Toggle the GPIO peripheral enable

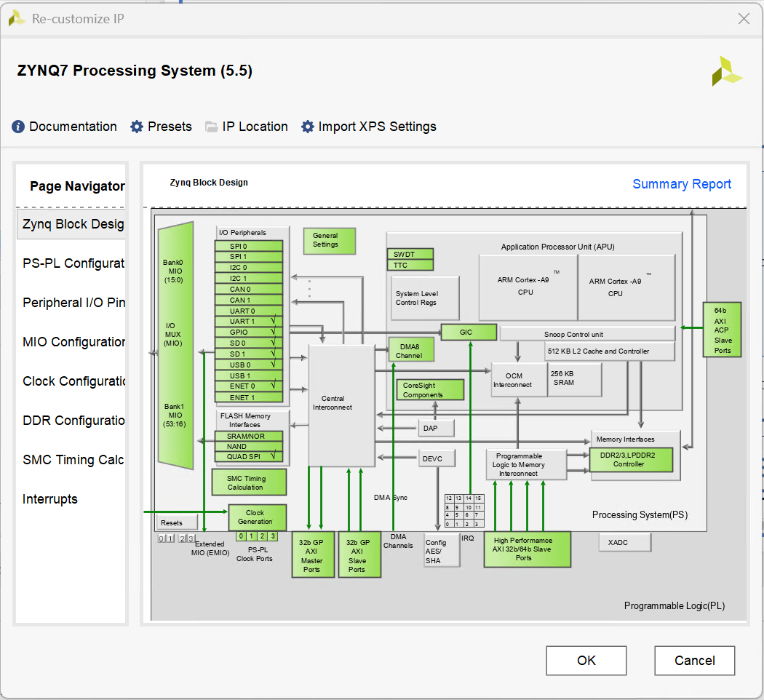point(248,332)
